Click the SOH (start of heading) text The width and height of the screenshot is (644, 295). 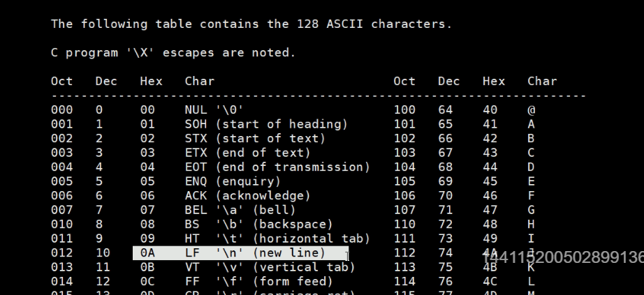point(266,124)
